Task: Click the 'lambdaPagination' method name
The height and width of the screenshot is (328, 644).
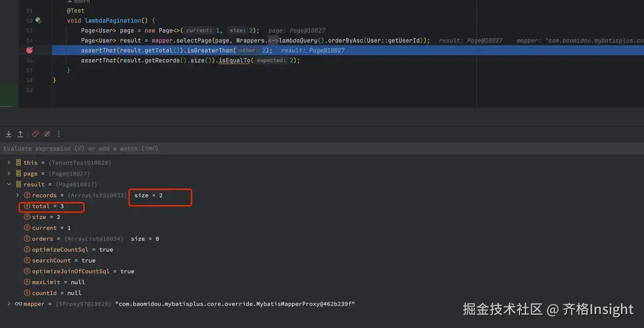Action: 113,20
